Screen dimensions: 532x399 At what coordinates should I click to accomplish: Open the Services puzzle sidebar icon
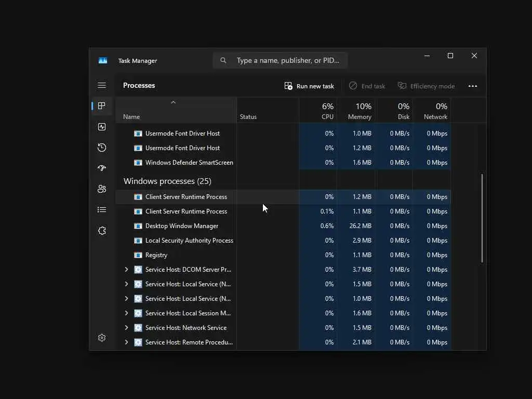102,231
